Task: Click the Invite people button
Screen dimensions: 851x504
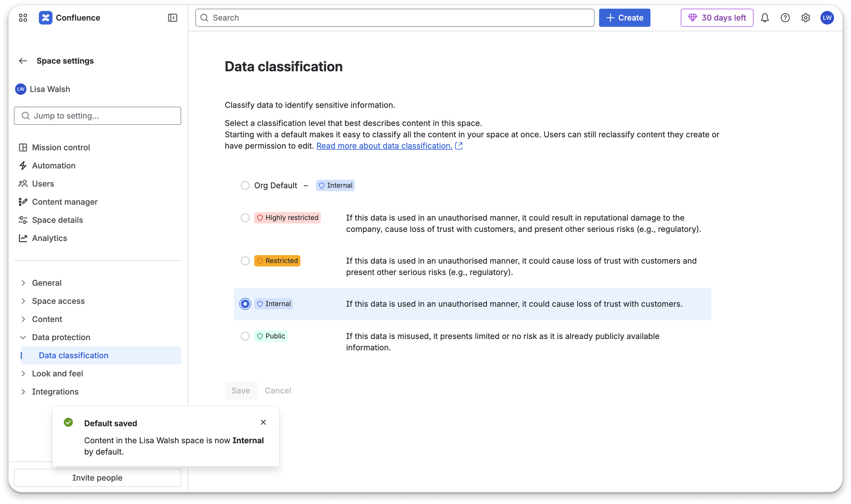Action: 97,477
